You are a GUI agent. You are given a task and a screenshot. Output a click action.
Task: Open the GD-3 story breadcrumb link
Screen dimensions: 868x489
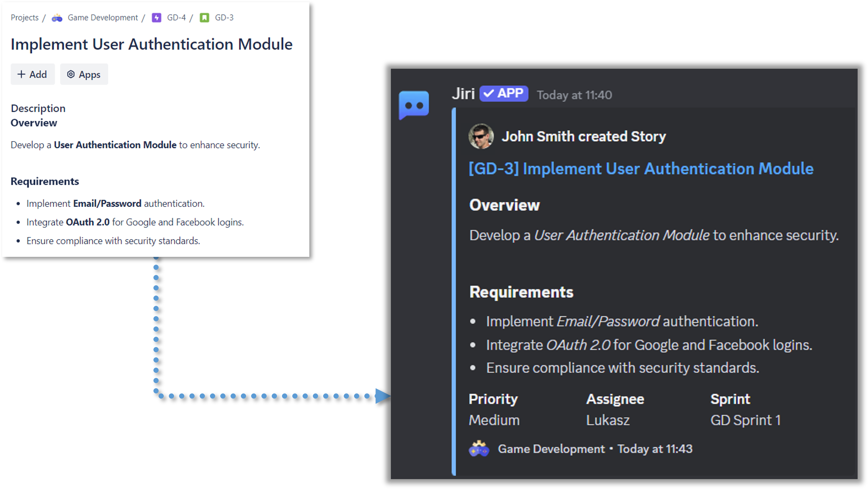pos(224,18)
